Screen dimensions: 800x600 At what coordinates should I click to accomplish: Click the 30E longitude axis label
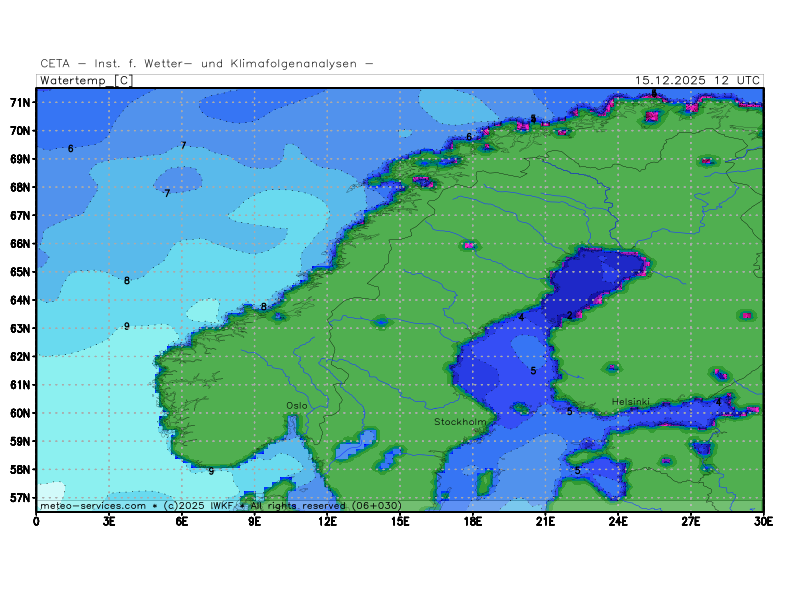tap(763, 520)
